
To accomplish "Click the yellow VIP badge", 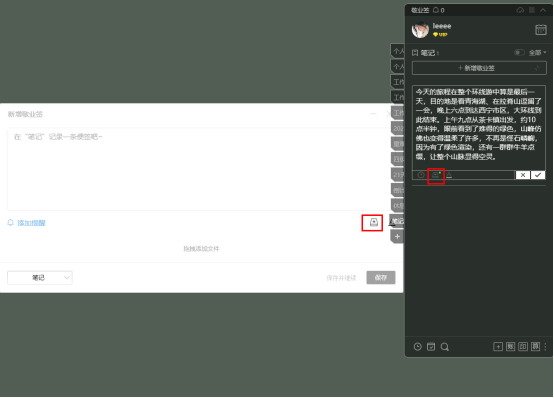I will point(440,34).
